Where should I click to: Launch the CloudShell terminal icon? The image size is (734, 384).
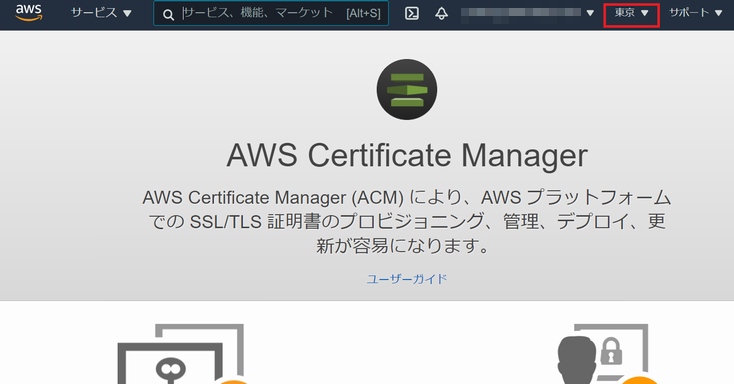pos(412,13)
